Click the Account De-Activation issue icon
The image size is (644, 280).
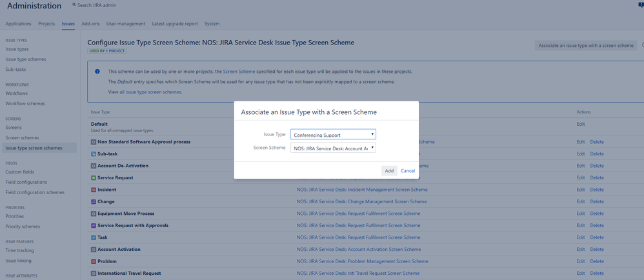[x=93, y=166]
